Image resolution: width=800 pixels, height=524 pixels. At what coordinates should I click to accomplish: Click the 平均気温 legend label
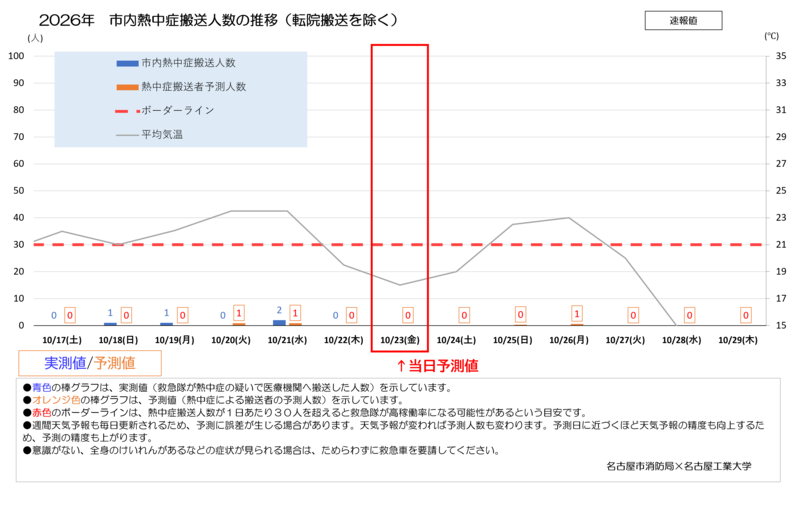(162, 135)
